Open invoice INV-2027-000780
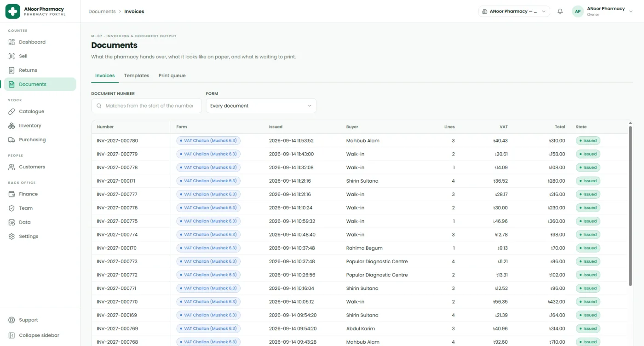Image resolution: width=644 pixels, height=346 pixels. pos(117,141)
